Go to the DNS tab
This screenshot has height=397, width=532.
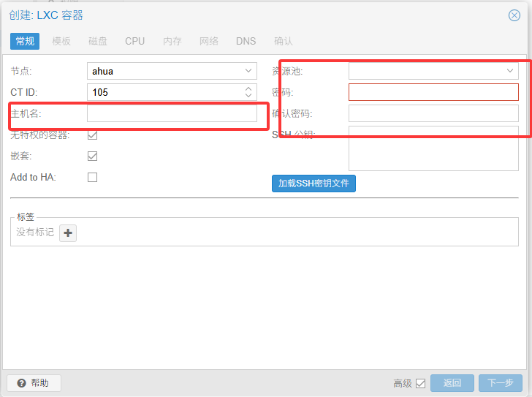point(246,41)
